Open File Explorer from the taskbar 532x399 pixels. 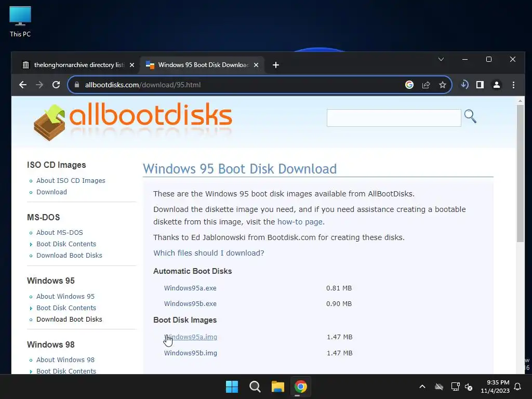click(277, 387)
